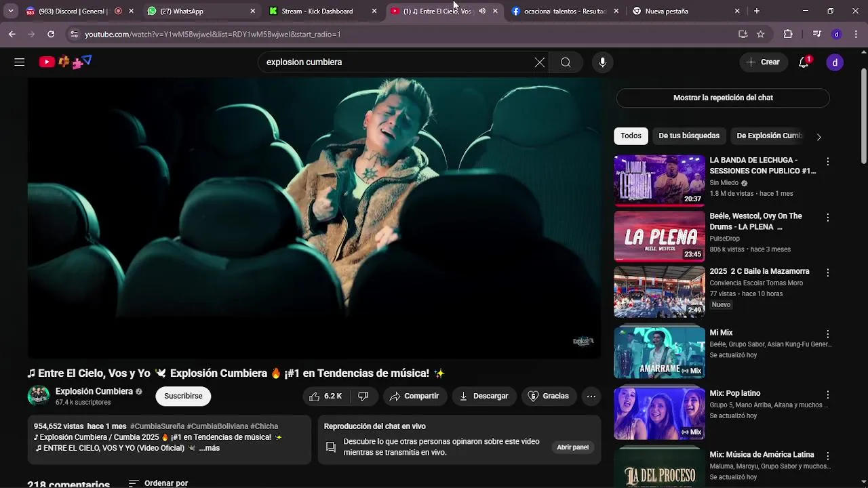Image resolution: width=868 pixels, height=488 pixels.
Task: Run search with the magnifier button
Action: point(566,62)
